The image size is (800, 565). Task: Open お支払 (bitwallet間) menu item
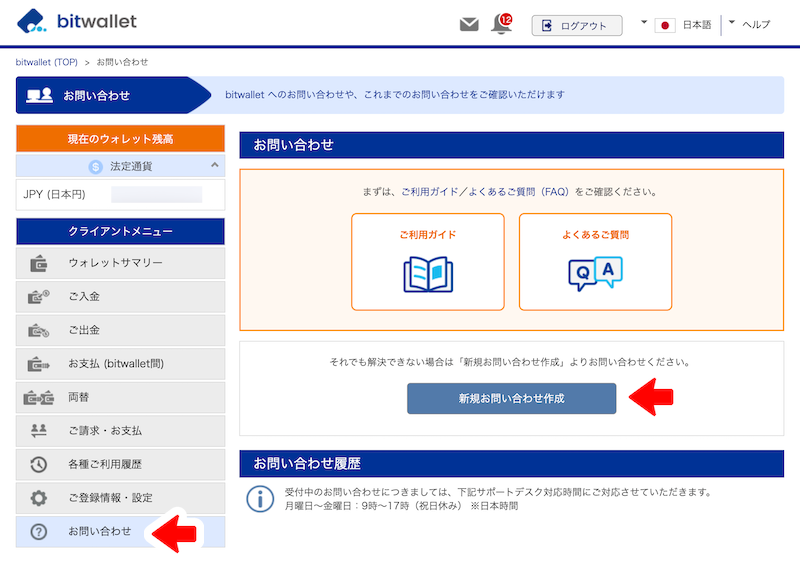pyautogui.click(x=120, y=364)
